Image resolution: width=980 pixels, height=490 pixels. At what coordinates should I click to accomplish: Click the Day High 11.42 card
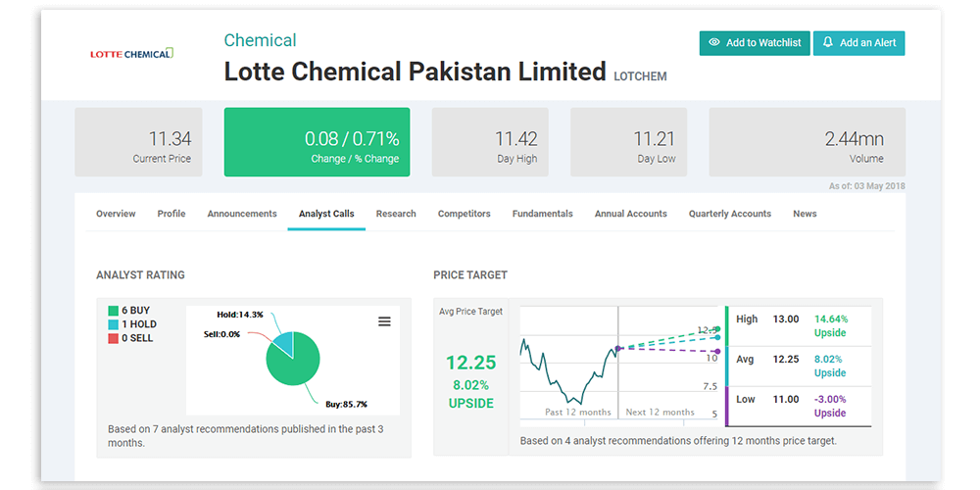pos(490,142)
